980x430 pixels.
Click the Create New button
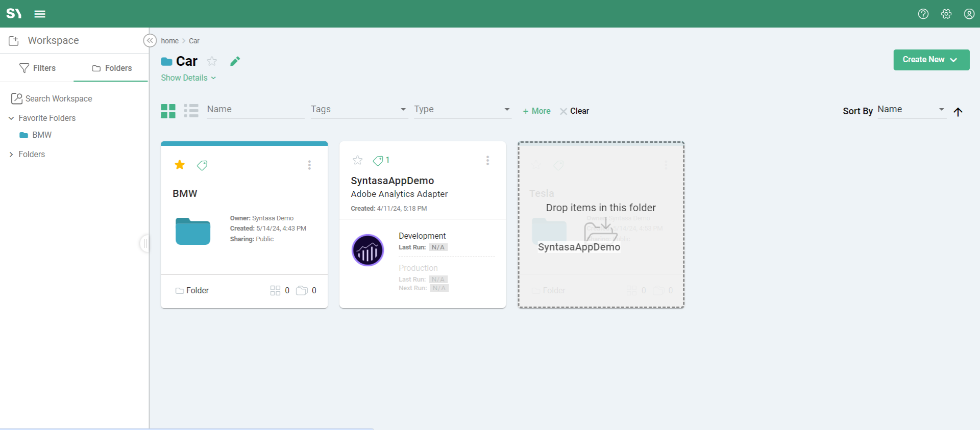(x=931, y=60)
